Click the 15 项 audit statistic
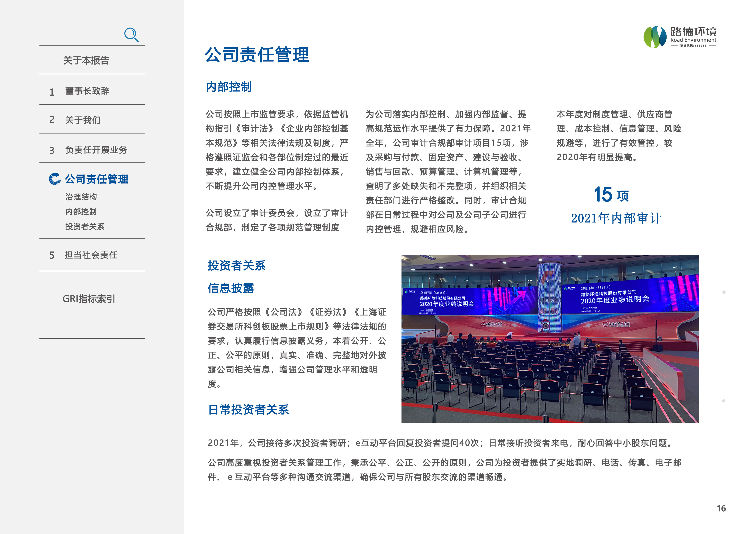 tap(611, 194)
